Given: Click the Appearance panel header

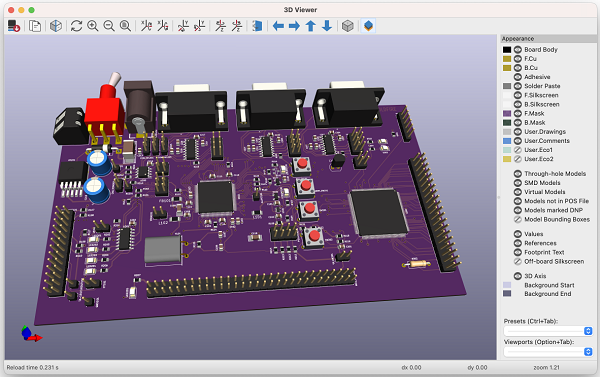Looking at the screenshot, I should [548, 39].
